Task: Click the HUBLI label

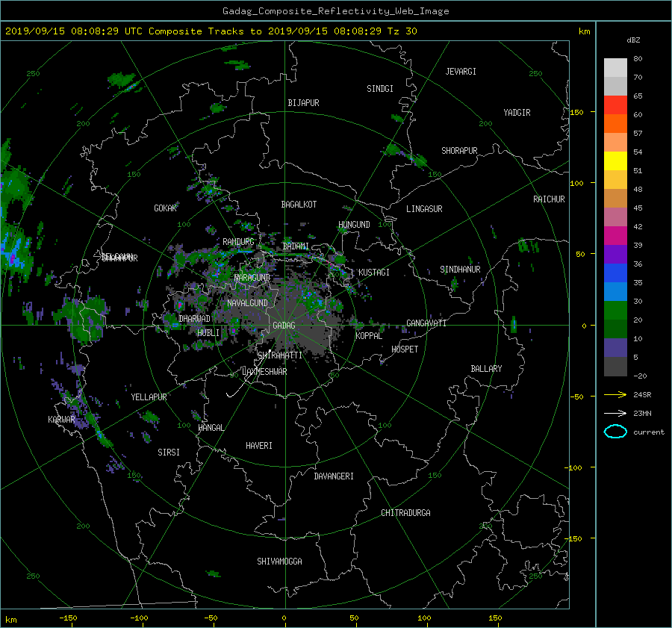Action: tap(208, 332)
